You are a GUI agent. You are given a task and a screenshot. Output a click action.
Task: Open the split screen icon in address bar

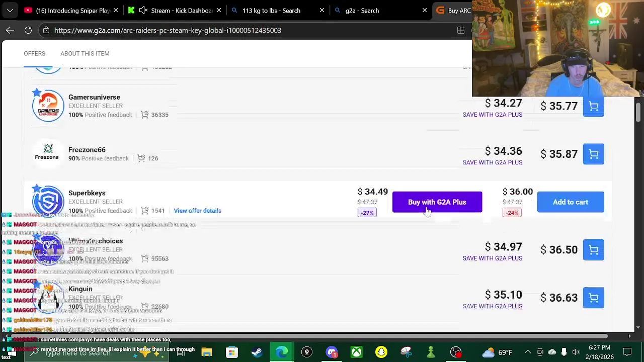(x=460, y=30)
